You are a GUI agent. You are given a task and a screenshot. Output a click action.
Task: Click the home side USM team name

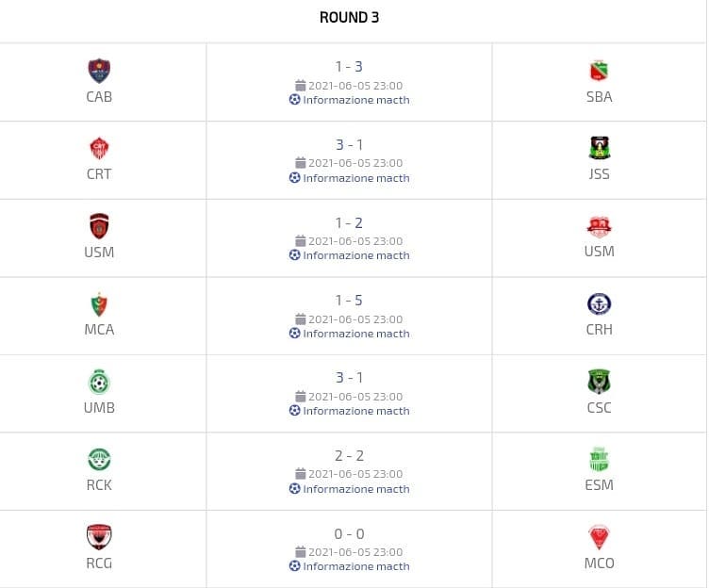[99, 252]
